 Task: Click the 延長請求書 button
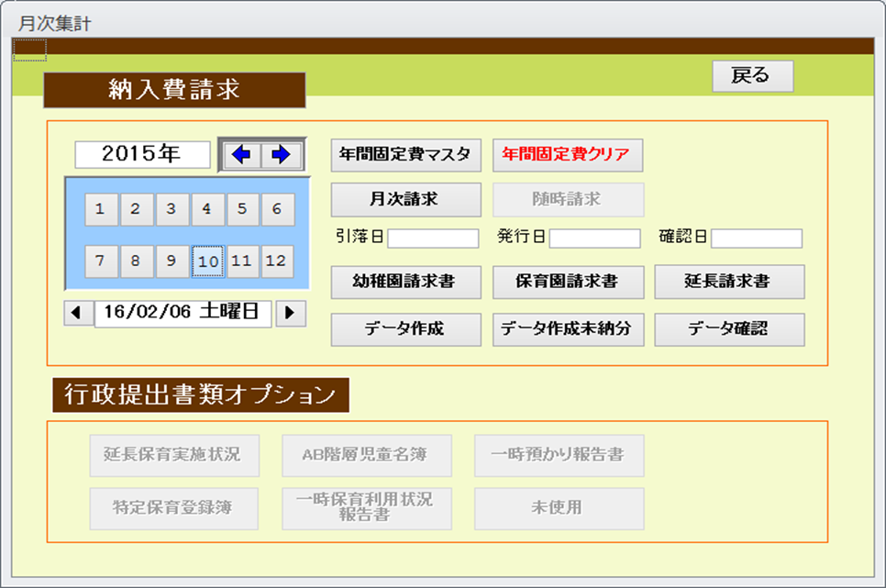tap(729, 283)
